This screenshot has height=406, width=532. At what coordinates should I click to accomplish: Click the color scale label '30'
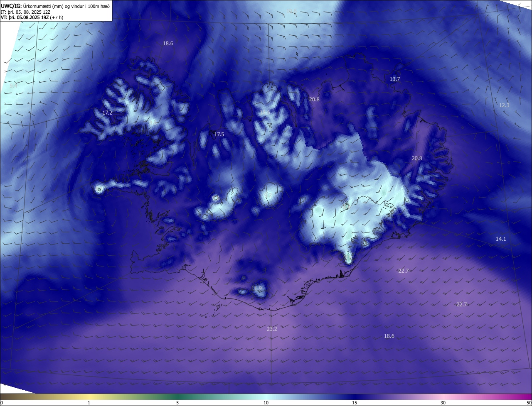click(443, 403)
